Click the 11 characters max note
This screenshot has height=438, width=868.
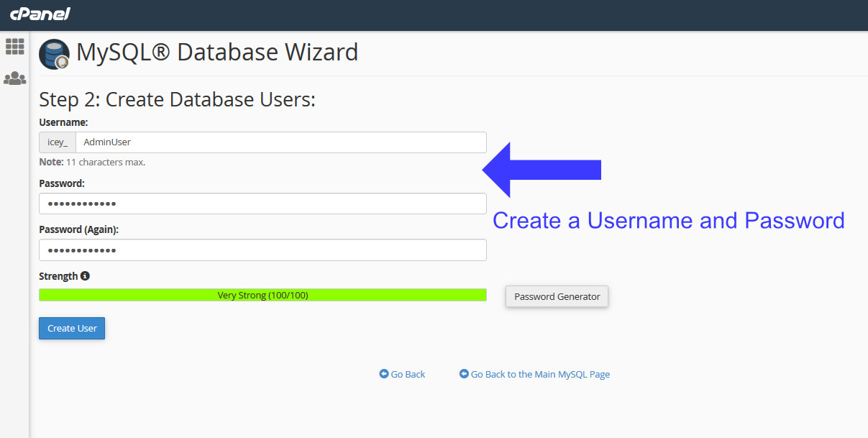tap(92, 163)
